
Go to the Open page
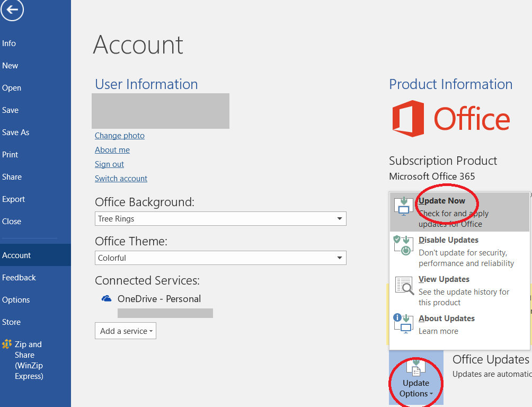pyautogui.click(x=12, y=88)
